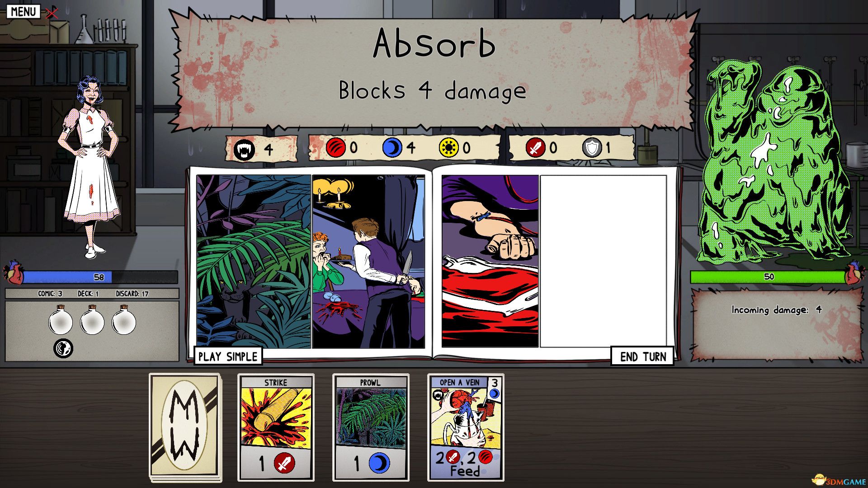Click the empty white comic panel

604,261
